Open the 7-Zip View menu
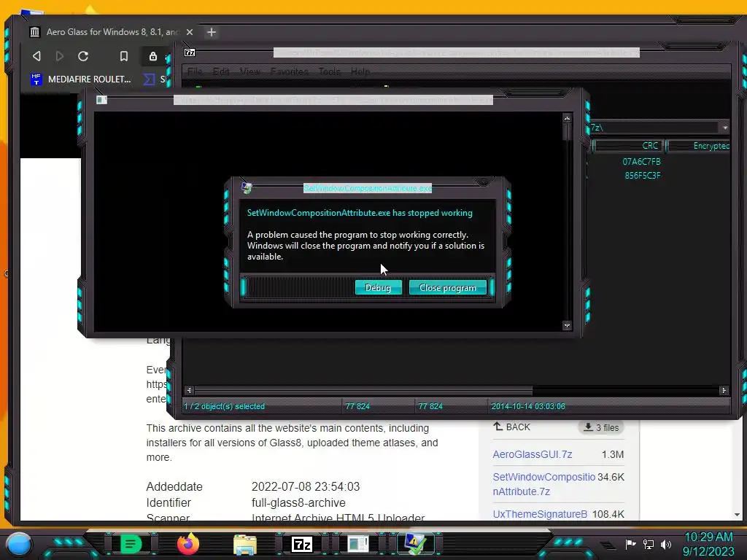Screen dimensions: 747x560 click(250, 71)
